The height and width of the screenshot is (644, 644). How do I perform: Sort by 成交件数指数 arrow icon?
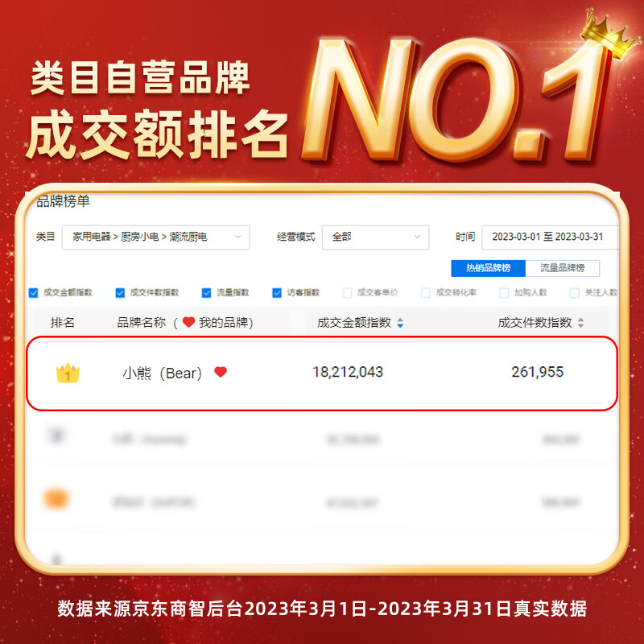[580, 323]
